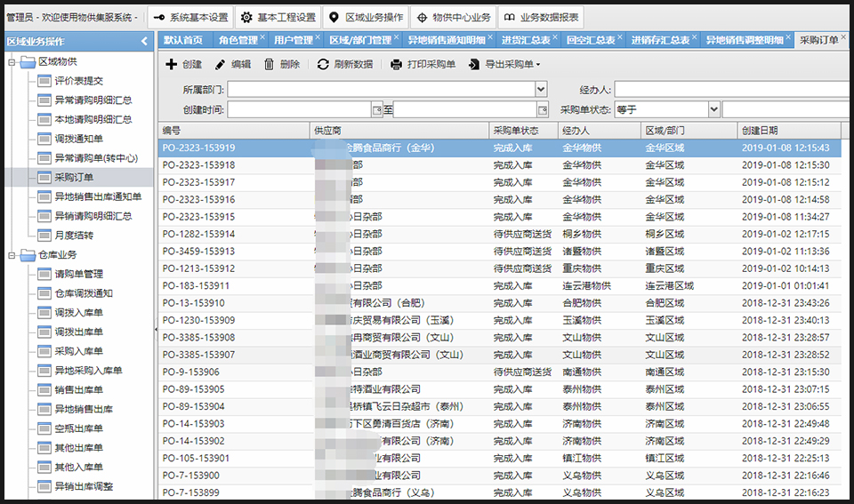Open the 采购单状态 operator dropdown
This screenshot has width=854, height=504.
(x=713, y=109)
